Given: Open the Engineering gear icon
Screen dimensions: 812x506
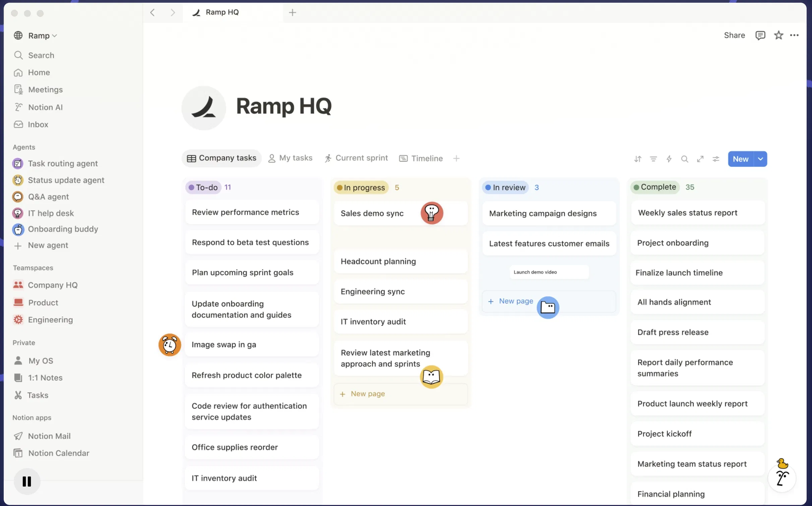Looking at the screenshot, I should 18,320.
